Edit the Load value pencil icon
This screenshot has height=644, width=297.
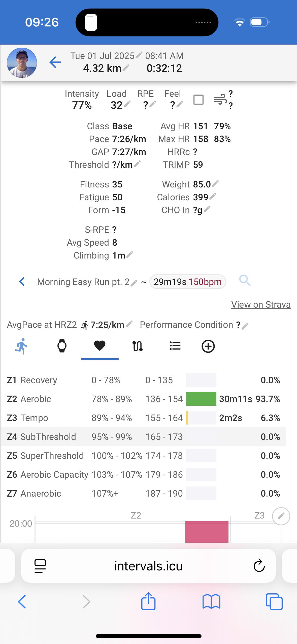point(127,104)
